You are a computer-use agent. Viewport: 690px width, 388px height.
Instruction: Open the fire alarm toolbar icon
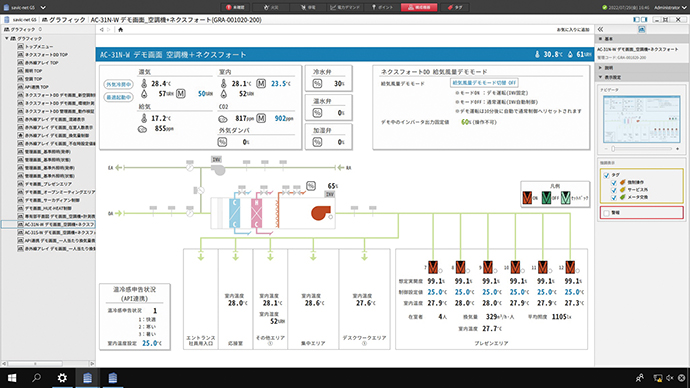pos(272,7)
